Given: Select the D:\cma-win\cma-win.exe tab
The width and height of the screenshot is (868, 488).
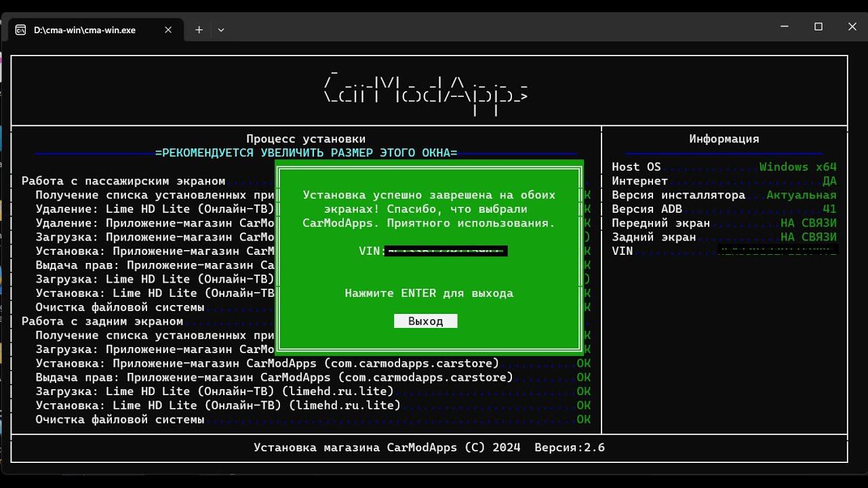Looking at the screenshot, I should tap(95, 30).
